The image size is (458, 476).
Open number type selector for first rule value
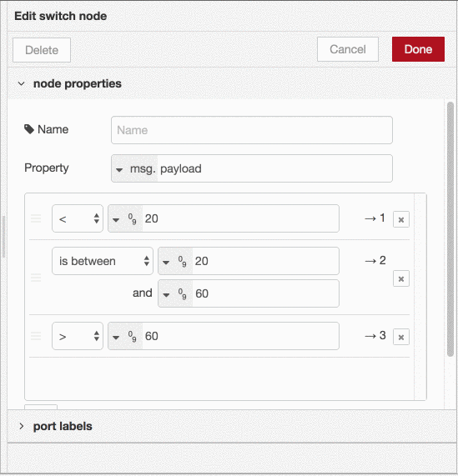click(x=125, y=218)
